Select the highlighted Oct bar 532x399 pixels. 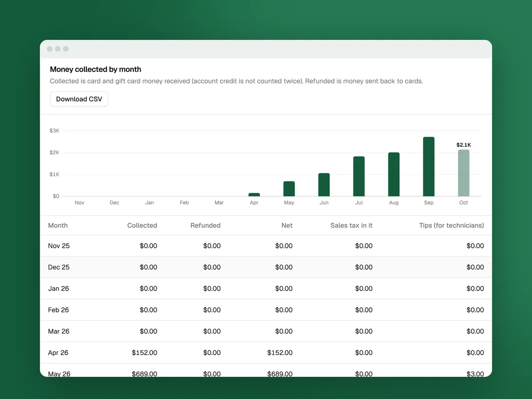[464, 173]
